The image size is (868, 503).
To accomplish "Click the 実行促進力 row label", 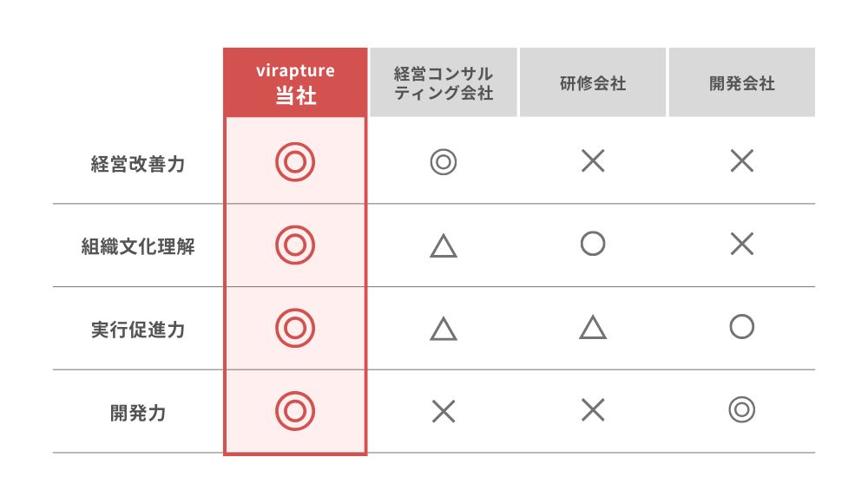I will coord(138,330).
